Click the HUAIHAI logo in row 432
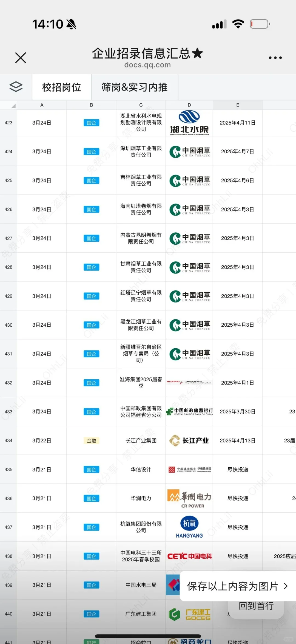This screenshot has width=296, height=644. coord(189,382)
